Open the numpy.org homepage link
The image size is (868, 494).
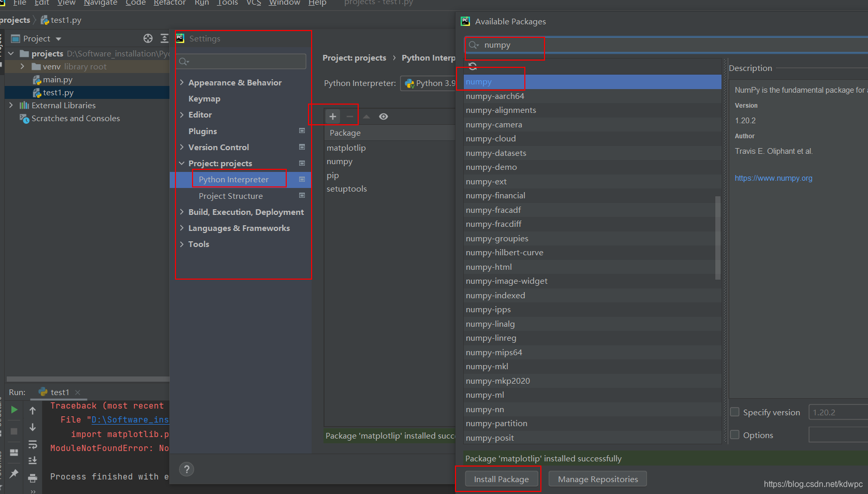(x=773, y=178)
